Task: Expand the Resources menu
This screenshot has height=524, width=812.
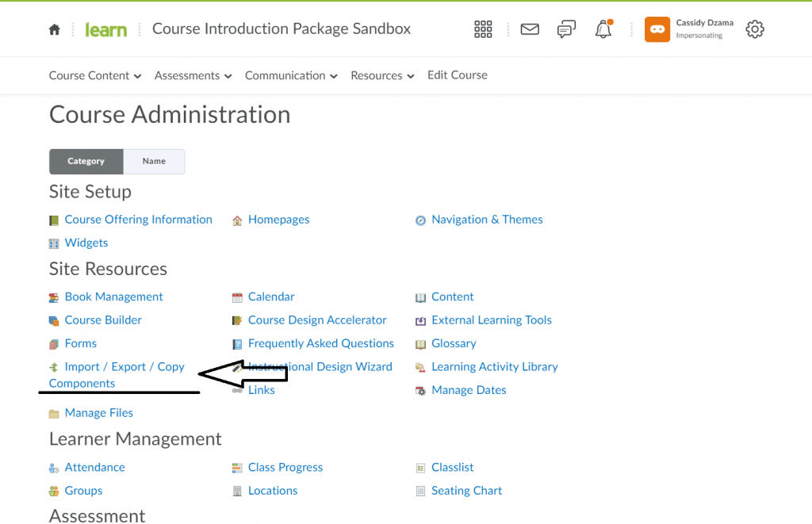Action: 377,75
